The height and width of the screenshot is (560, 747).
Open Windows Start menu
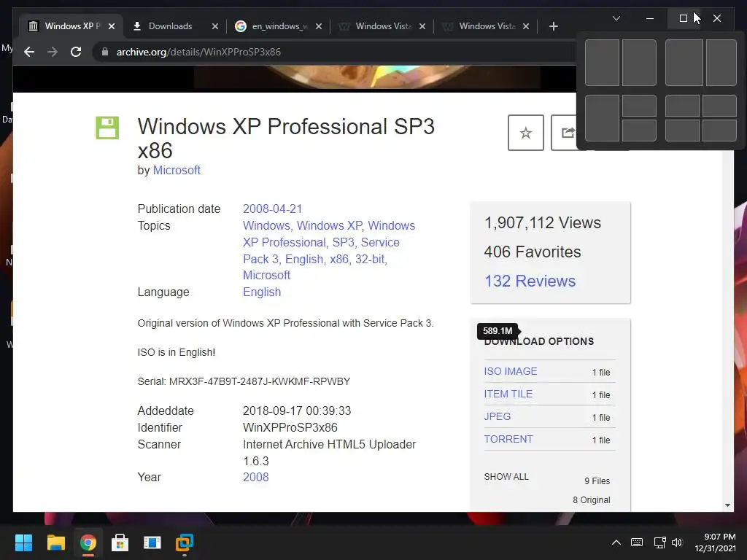click(23, 542)
